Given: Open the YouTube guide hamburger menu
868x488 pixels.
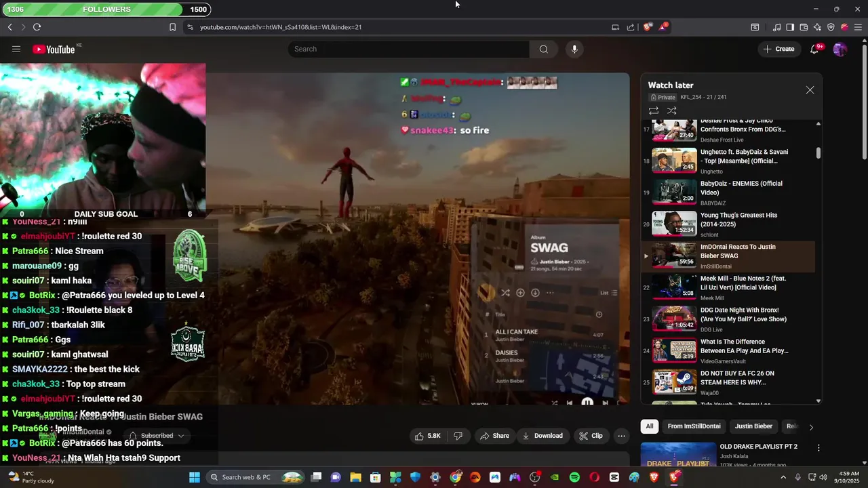Looking at the screenshot, I should 16,49.
